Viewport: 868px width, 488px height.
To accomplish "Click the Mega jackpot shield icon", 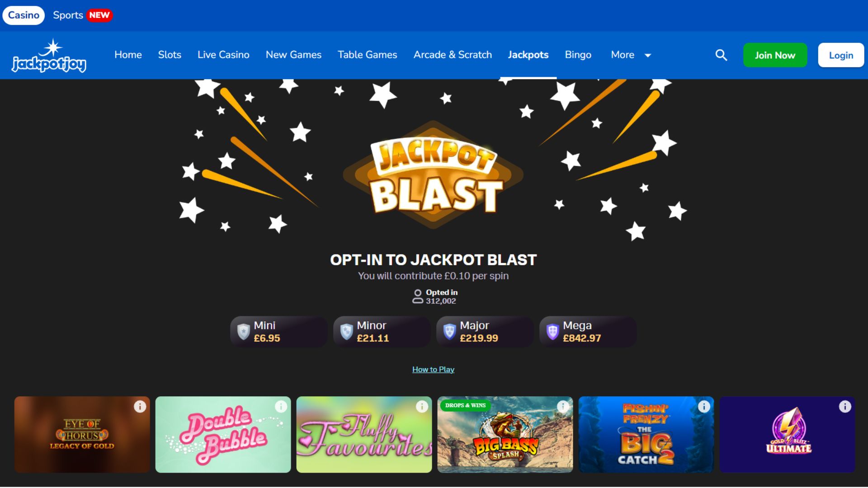I will point(552,332).
